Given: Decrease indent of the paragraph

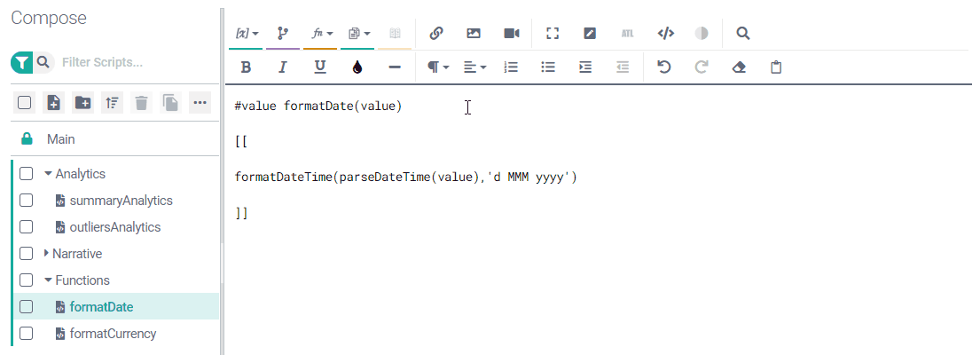Looking at the screenshot, I should click(623, 67).
